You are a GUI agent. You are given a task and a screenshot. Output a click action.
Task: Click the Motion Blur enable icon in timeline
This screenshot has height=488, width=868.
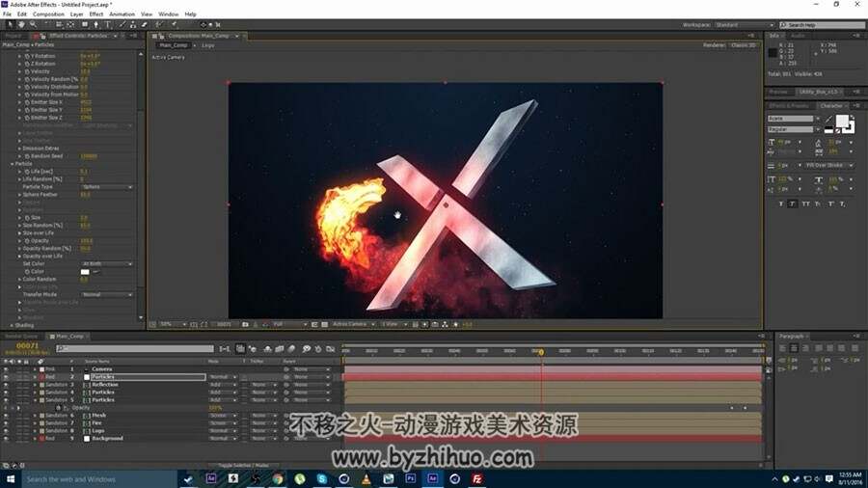click(x=291, y=348)
